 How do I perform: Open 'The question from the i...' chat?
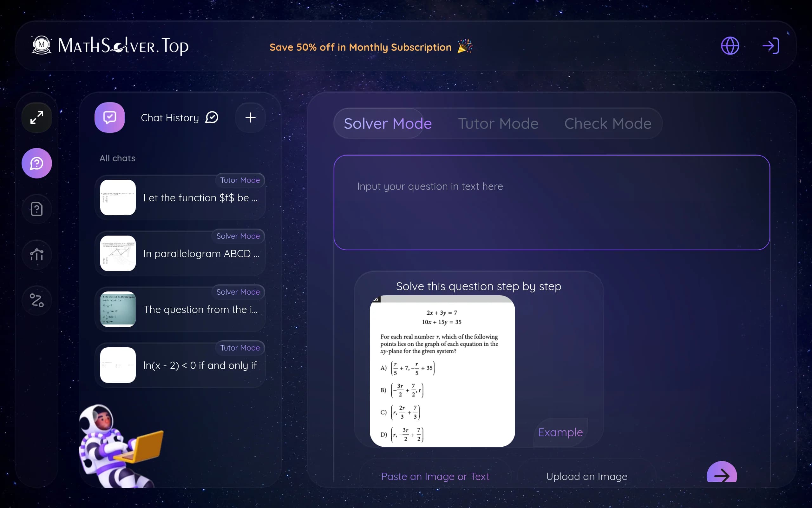tap(180, 309)
